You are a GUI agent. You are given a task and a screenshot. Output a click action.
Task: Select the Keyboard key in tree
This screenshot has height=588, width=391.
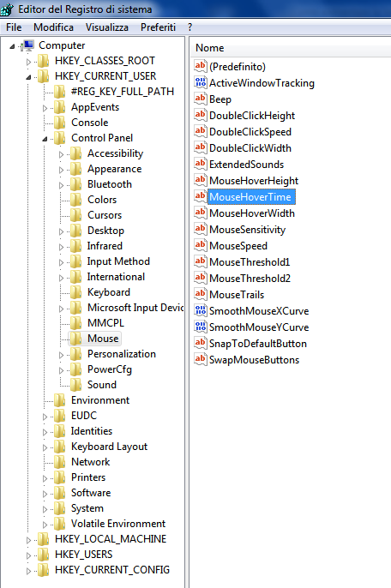point(109,292)
